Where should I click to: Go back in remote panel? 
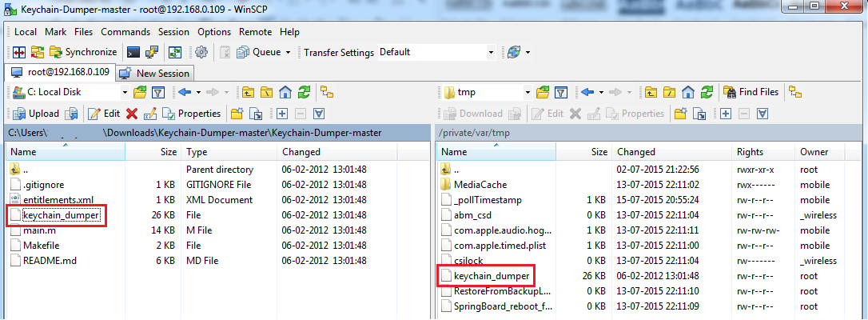pos(588,92)
